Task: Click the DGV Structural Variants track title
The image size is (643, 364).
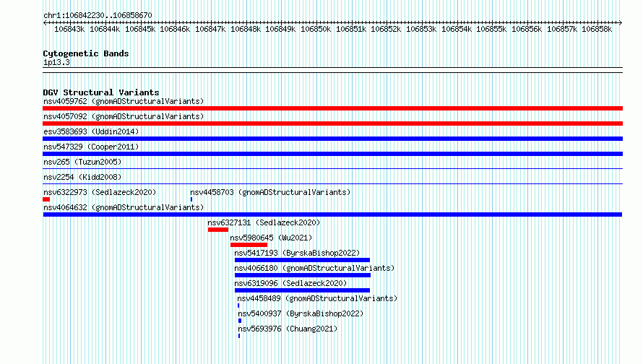Action: pos(101,92)
